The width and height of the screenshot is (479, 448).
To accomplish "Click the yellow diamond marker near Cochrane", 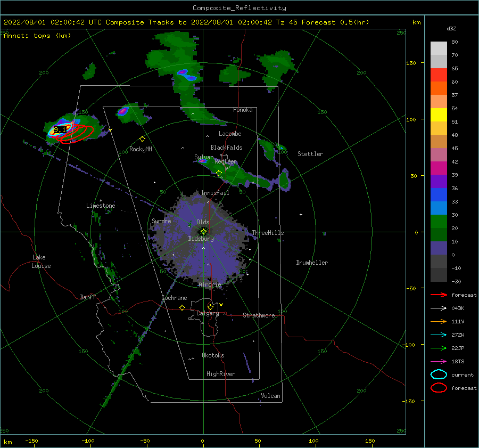I will pos(183,307).
